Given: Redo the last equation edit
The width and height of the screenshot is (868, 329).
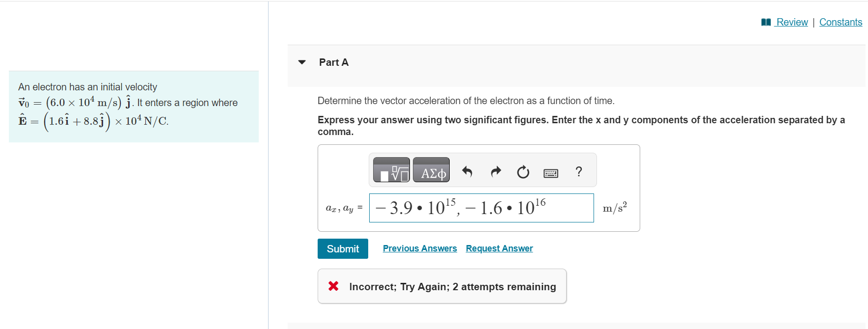Looking at the screenshot, I should point(495,171).
